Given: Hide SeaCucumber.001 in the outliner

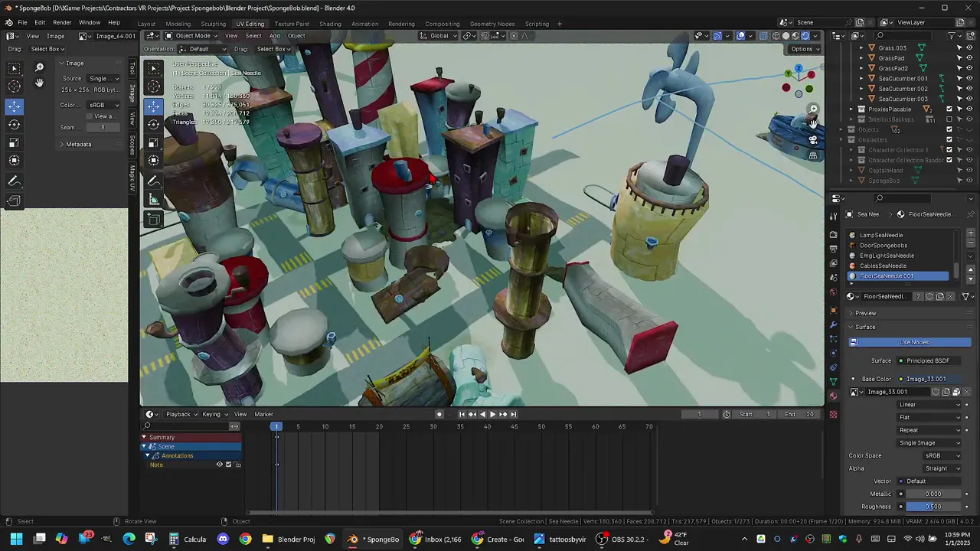Looking at the screenshot, I should coord(969,78).
